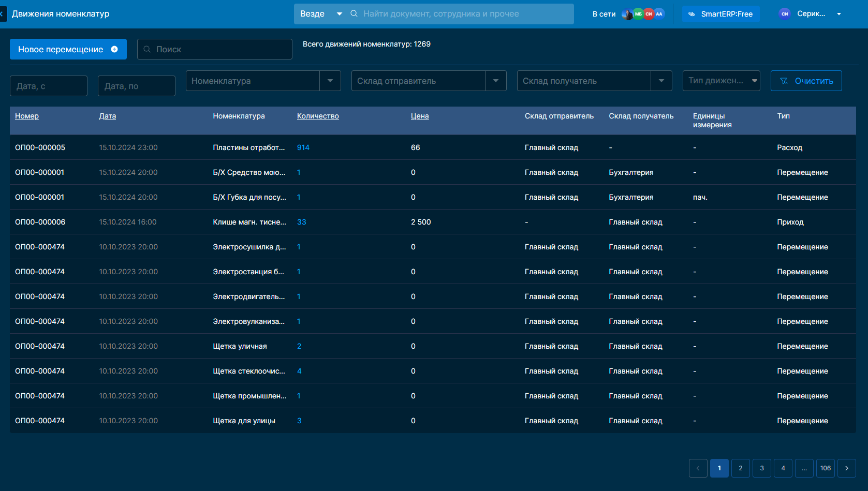Expand the Склад отправитель filter dropdown
The height and width of the screenshot is (491, 868).
pos(496,81)
